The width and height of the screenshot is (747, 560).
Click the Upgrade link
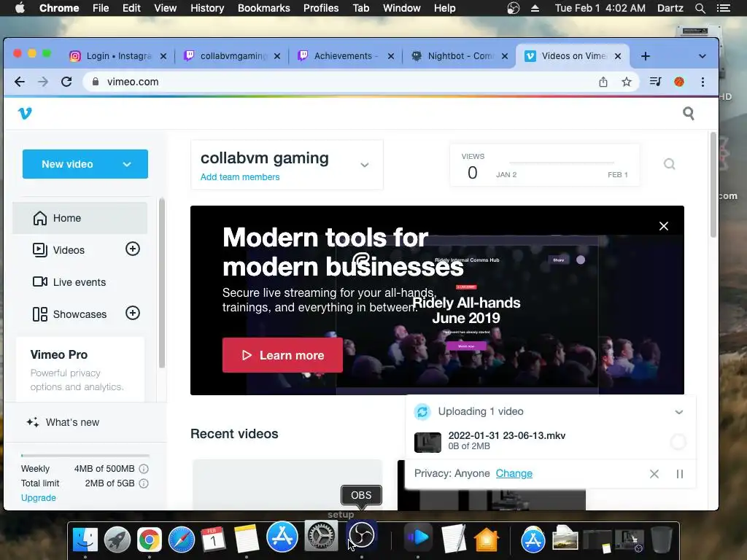39,497
